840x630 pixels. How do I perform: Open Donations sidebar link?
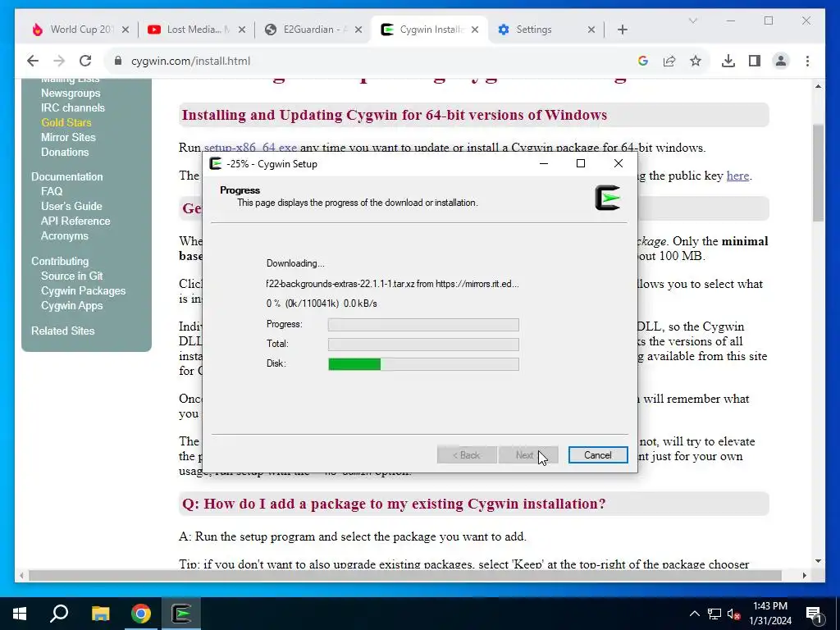[65, 152]
